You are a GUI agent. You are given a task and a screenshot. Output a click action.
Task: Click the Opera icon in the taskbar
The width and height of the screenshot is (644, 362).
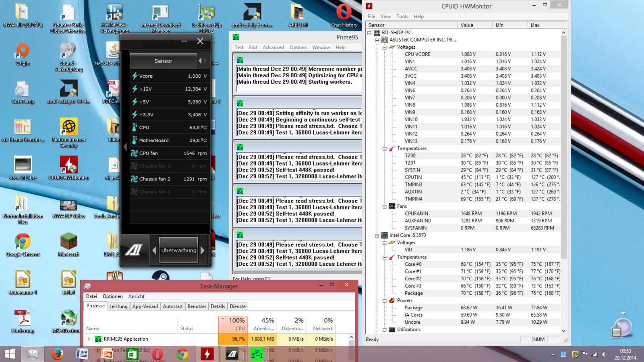157,354
